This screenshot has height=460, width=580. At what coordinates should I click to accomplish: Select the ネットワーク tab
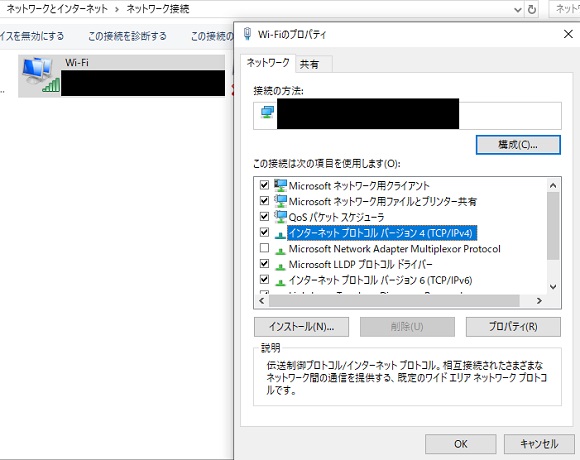tap(268, 63)
